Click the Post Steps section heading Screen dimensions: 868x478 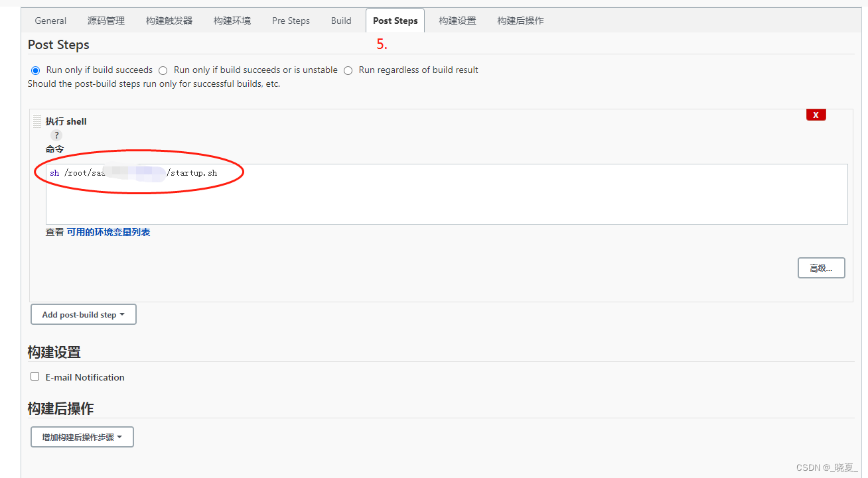click(58, 44)
